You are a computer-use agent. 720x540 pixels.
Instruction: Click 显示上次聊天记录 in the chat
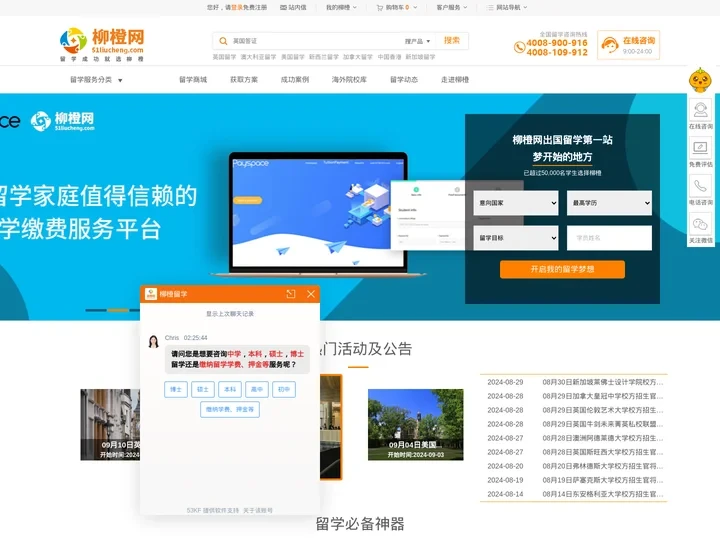pyautogui.click(x=230, y=314)
